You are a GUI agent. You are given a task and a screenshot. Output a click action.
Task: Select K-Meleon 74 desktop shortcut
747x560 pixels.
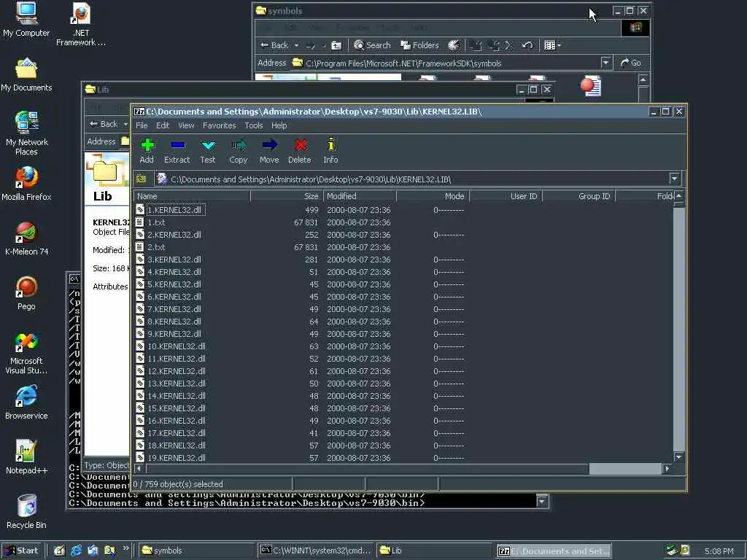(x=27, y=239)
